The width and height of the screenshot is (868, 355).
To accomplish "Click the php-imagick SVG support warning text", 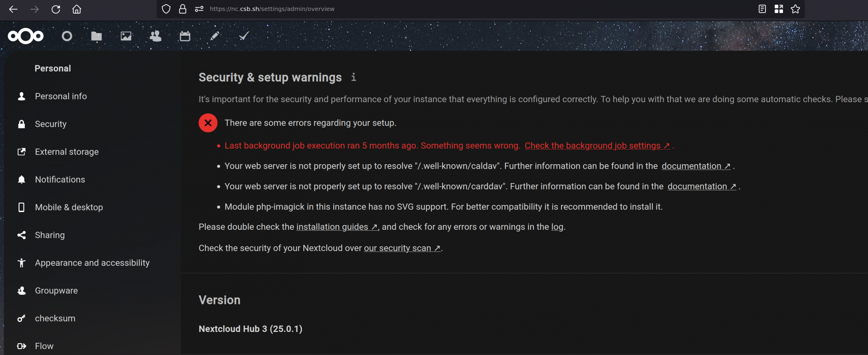I will [443, 207].
